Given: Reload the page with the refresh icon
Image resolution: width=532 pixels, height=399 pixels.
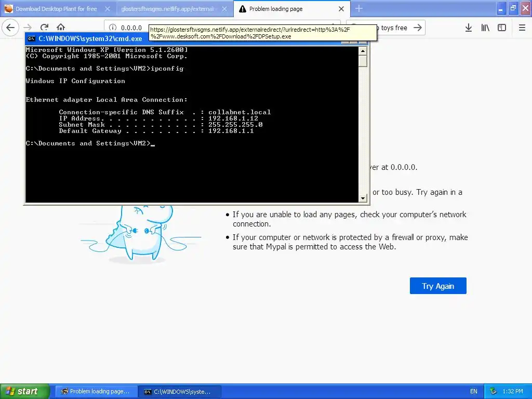Looking at the screenshot, I should point(44,28).
